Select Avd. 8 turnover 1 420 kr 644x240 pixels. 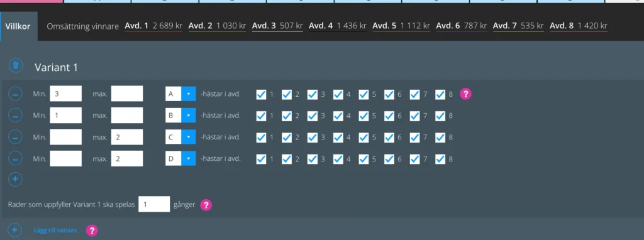pos(579,26)
